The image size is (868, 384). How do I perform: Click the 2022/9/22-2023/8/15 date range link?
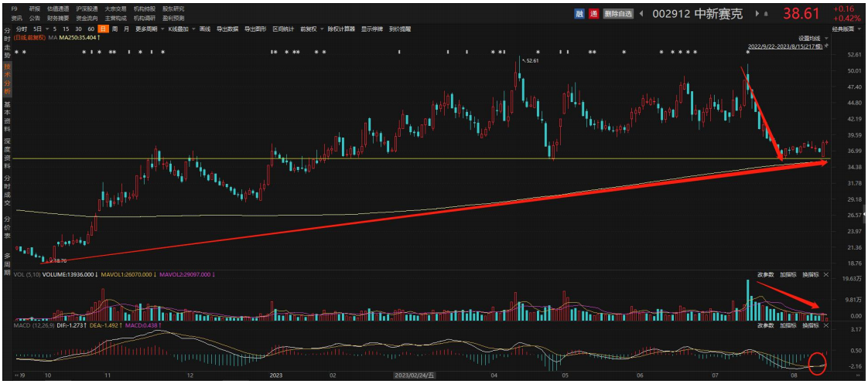tap(783, 46)
